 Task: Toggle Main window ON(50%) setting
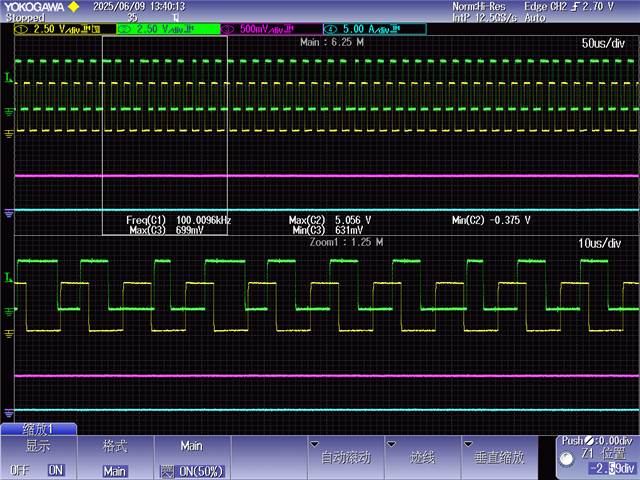(x=191, y=470)
